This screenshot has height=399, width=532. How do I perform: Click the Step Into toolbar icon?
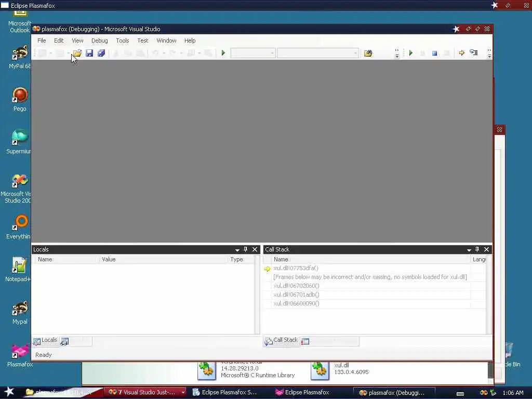point(474,52)
